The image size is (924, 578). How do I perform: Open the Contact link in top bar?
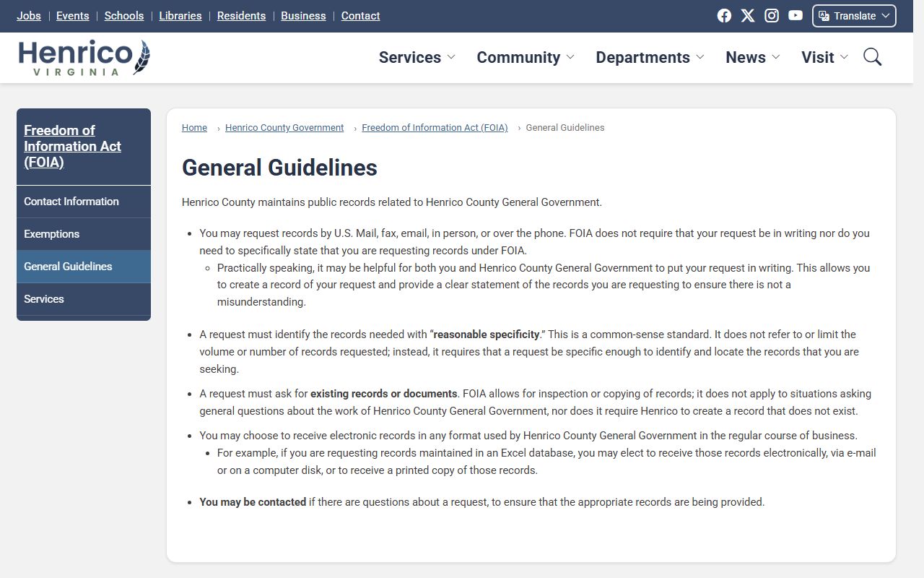click(x=360, y=16)
